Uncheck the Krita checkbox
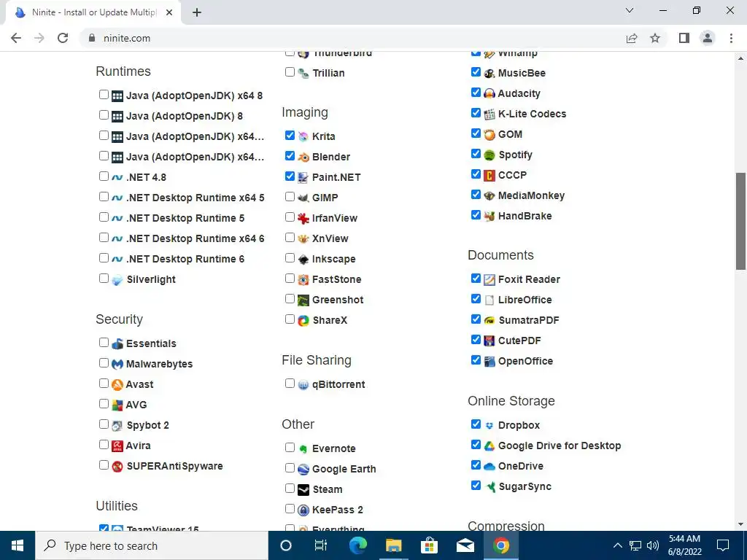 [x=290, y=135]
